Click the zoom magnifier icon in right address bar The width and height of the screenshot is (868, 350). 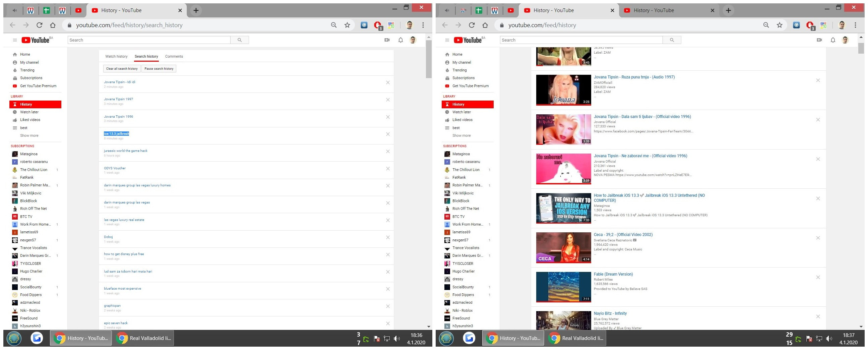[x=766, y=25]
